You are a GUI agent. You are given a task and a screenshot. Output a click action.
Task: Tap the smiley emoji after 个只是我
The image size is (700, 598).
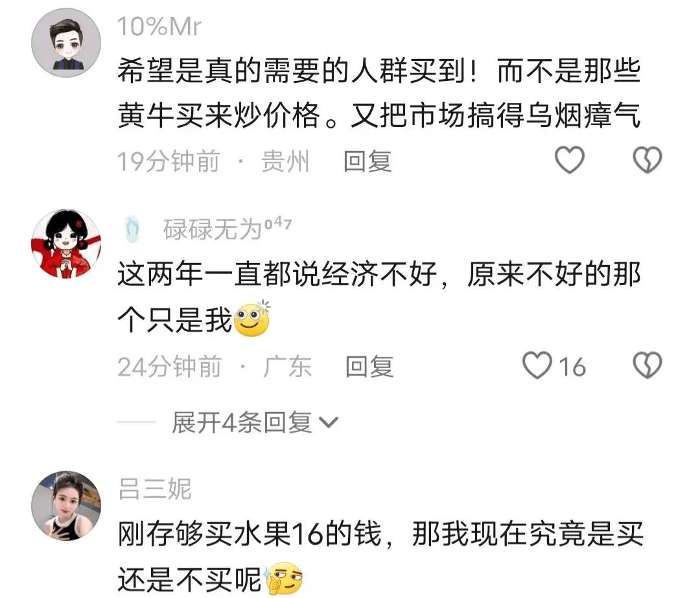(x=252, y=318)
